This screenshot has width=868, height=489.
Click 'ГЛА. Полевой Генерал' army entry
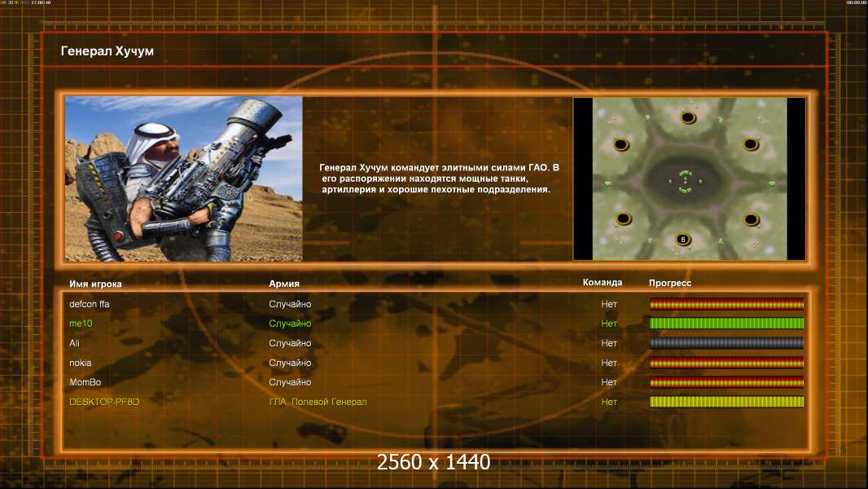click(318, 402)
